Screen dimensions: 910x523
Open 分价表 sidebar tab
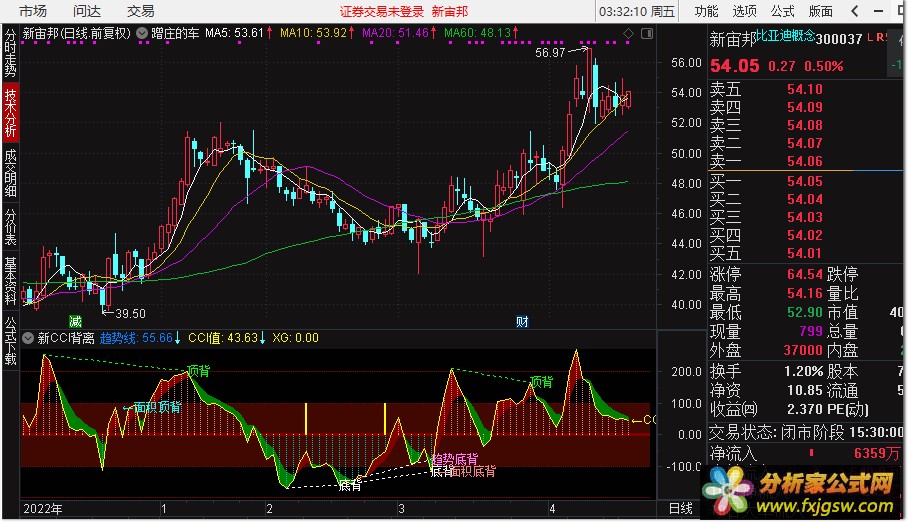[10, 227]
